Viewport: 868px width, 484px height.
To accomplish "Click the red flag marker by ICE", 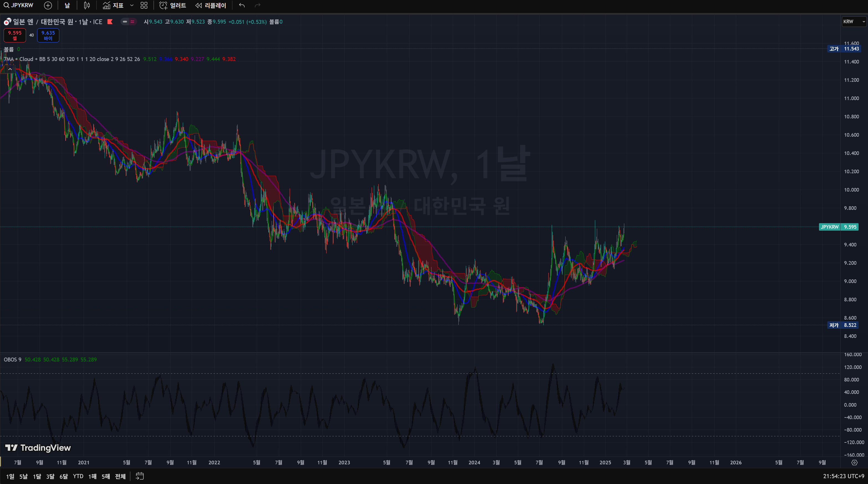I will 110,22.
